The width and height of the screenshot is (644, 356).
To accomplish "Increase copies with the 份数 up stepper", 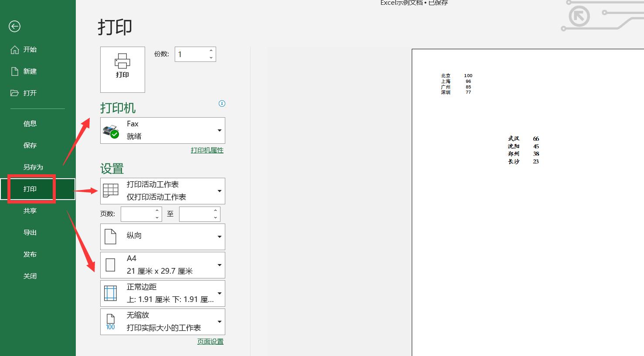I will pos(210,51).
